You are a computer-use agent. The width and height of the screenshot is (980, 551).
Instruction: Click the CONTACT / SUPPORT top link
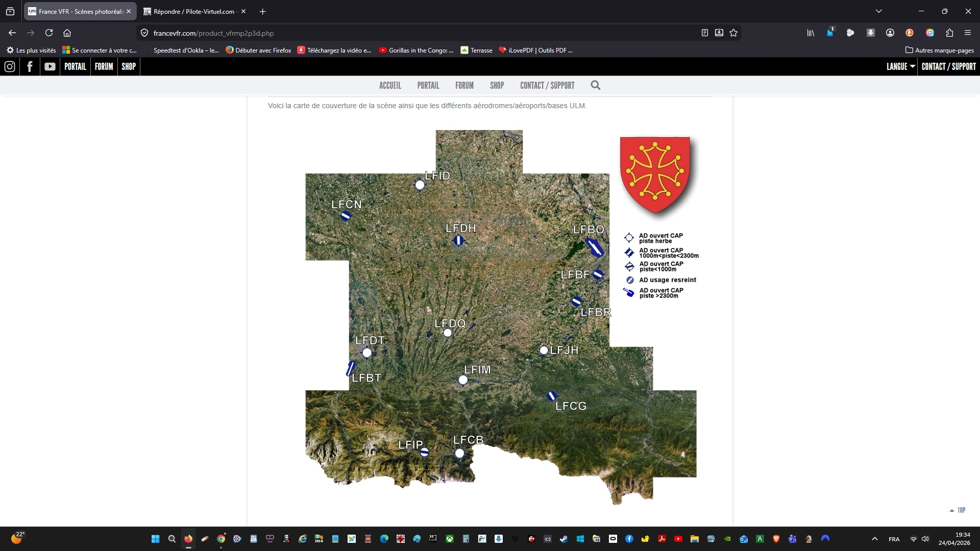[948, 66]
